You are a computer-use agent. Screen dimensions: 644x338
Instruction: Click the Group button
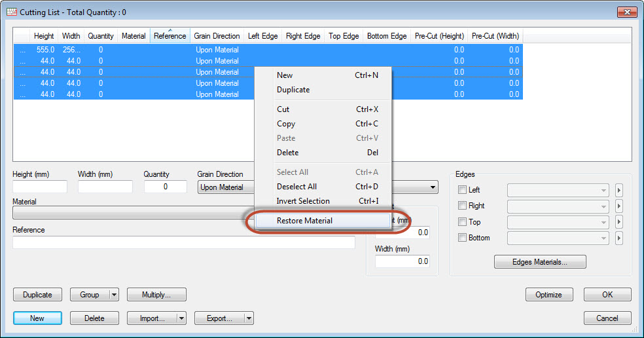[x=90, y=294]
